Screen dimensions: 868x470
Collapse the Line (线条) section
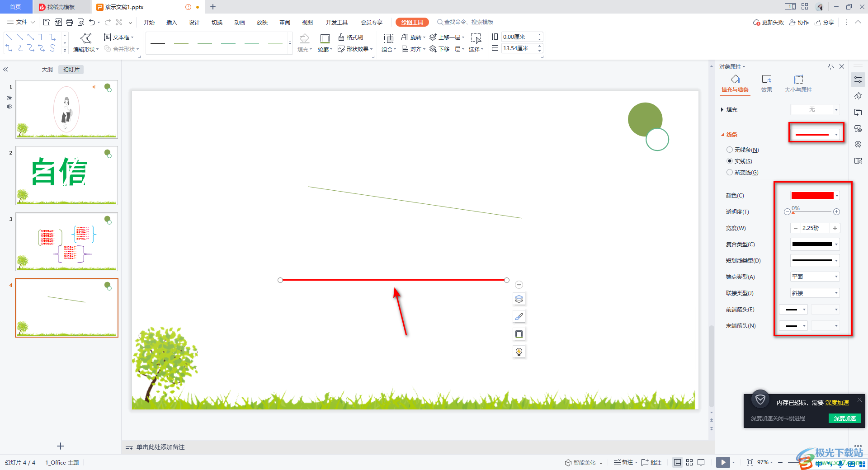tap(722, 134)
